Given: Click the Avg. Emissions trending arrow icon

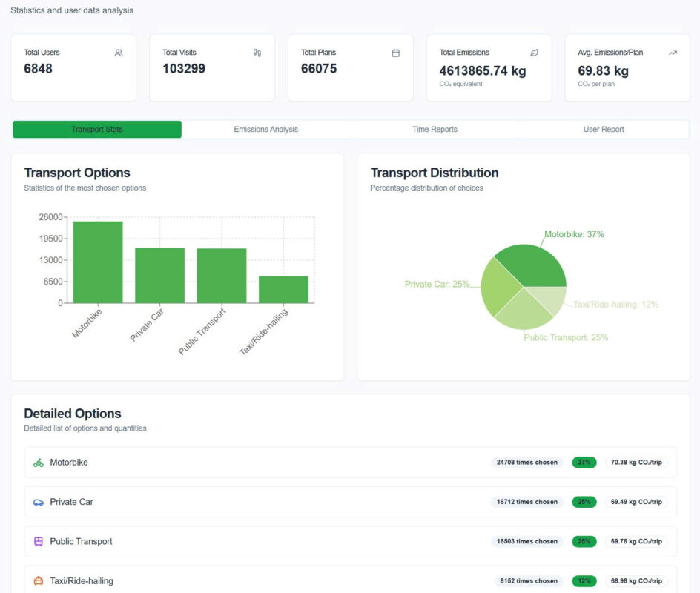Looking at the screenshot, I should 673,53.
